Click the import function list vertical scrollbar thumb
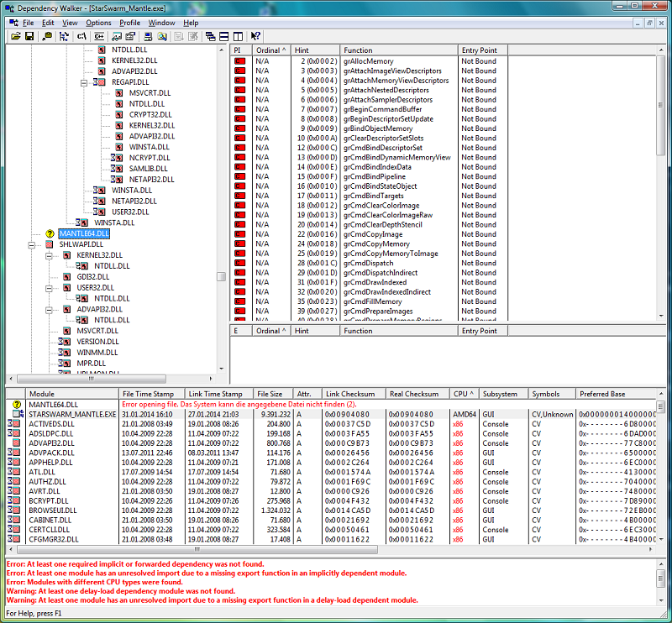Image resolution: width=672 pixels, height=623 pixels. pos(660,106)
